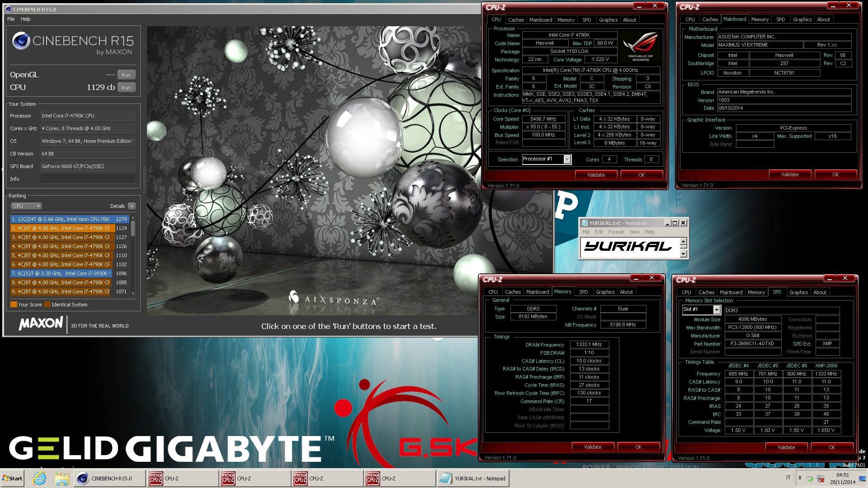This screenshot has width=868, height=488.
Task: Show hidden system tray icons
Action: (x=800, y=478)
